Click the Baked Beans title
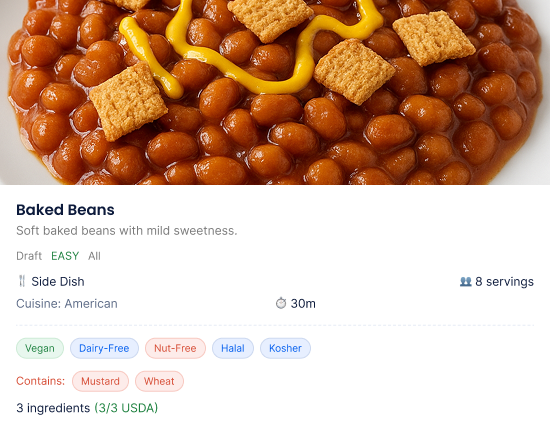The width and height of the screenshot is (550, 440). click(x=65, y=210)
